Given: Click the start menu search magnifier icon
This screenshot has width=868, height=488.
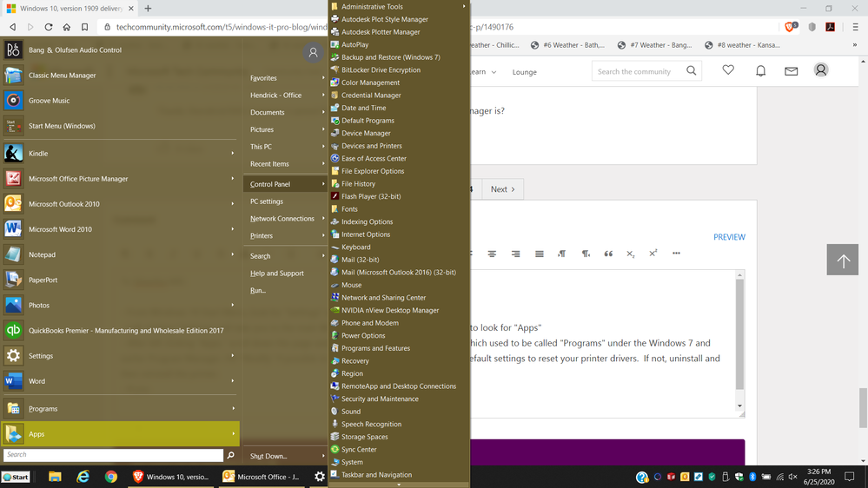Looking at the screenshot, I should tap(231, 455).
